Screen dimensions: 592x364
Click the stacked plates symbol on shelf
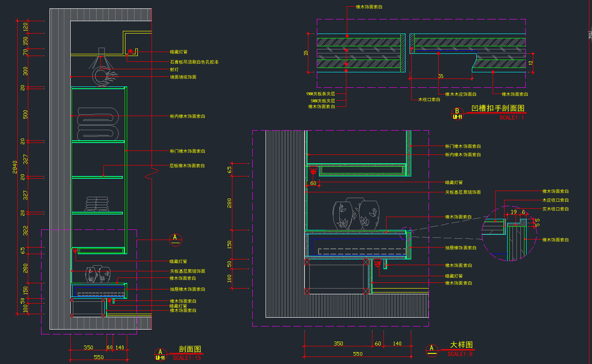(98, 204)
